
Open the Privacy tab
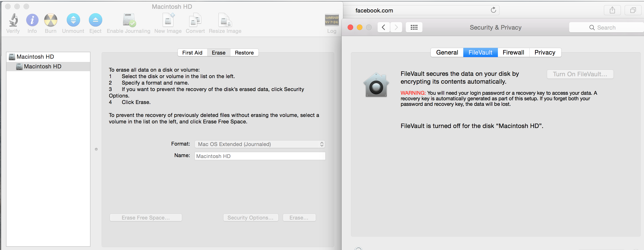[x=545, y=52]
